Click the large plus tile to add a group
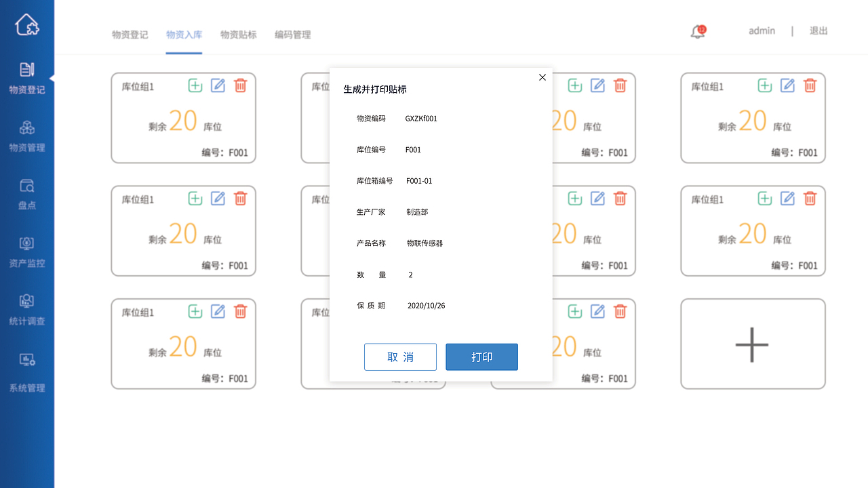The height and width of the screenshot is (488, 868). (753, 344)
